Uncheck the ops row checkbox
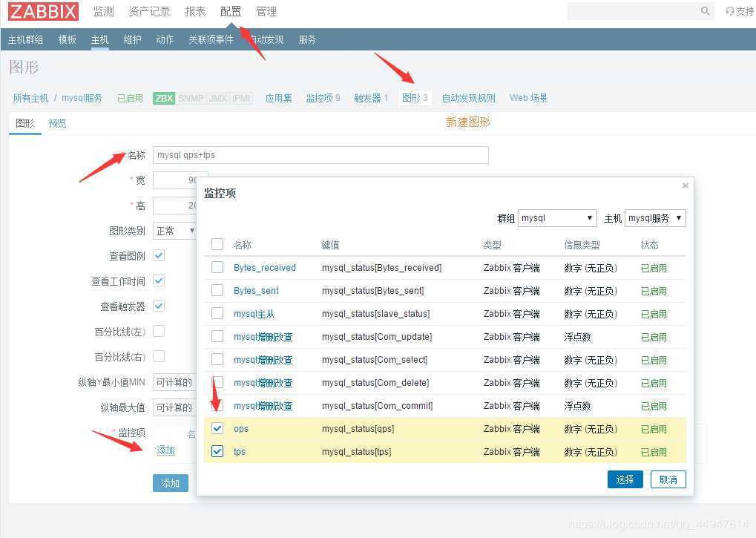This screenshot has width=756, height=538. pyautogui.click(x=217, y=428)
